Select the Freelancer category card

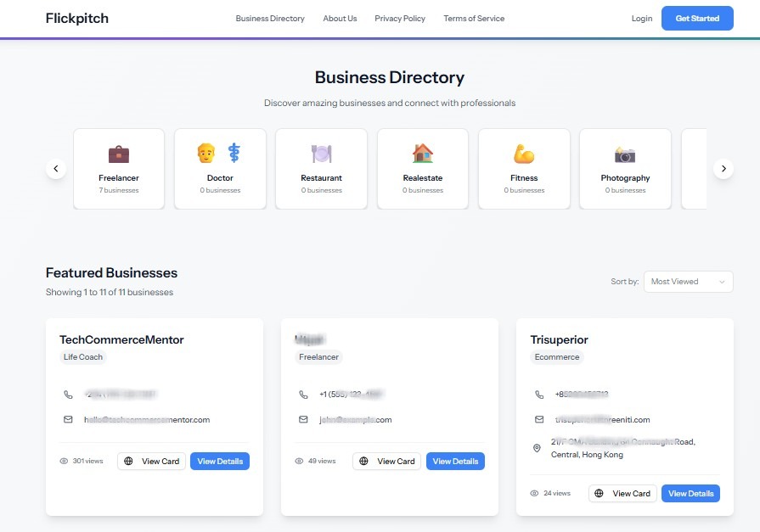point(119,169)
